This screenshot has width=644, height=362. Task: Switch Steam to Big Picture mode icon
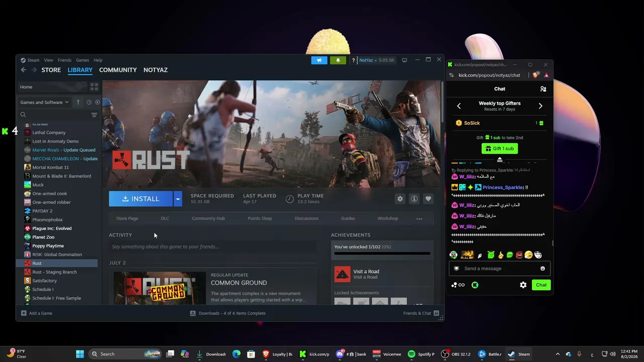404,60
